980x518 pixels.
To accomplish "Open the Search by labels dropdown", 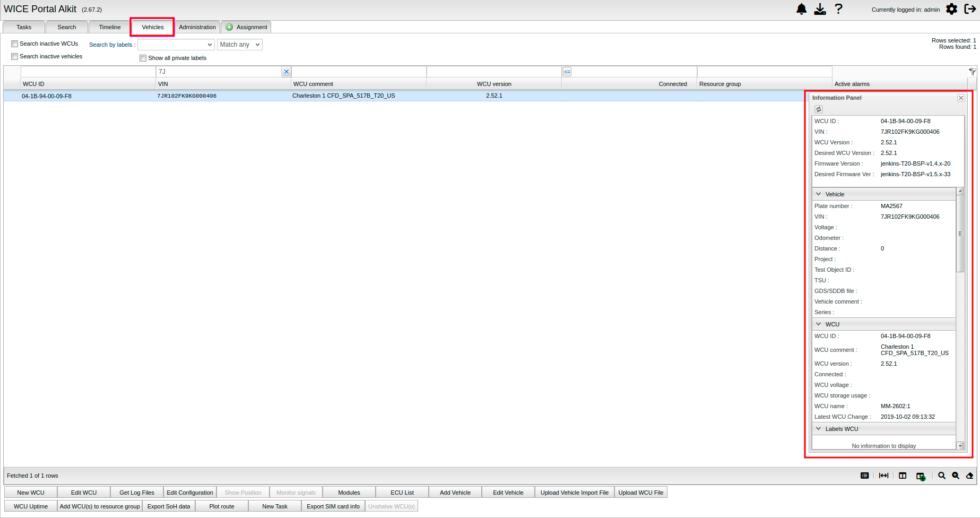I will pos(176,45).
